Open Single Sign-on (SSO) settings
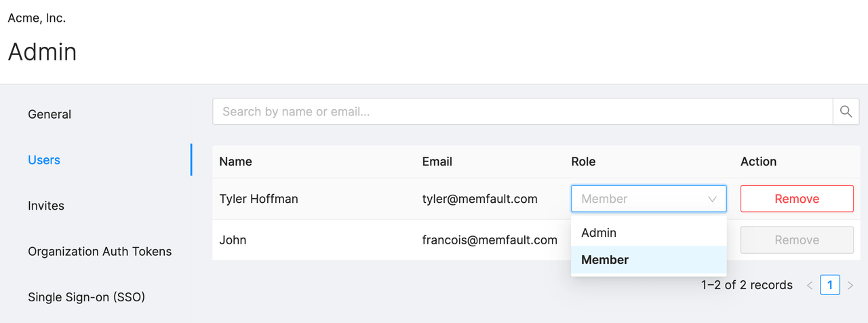The height and width of the screenshot is (323, 868). 86,297
